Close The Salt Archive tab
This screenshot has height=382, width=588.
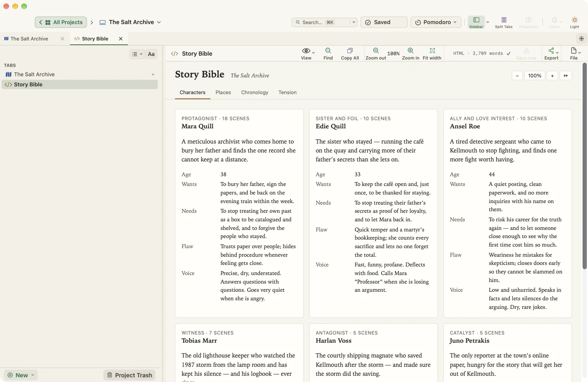(62, 39)
